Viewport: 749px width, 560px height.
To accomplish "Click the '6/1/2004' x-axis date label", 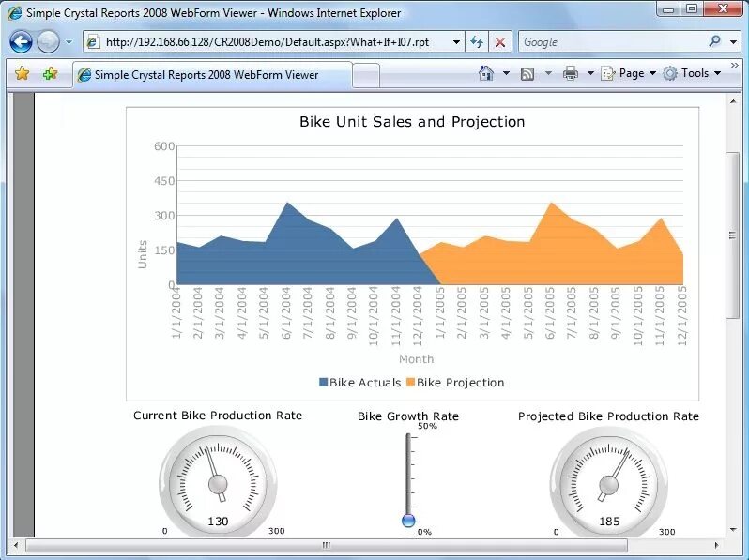I will click(x=286, y=313).
